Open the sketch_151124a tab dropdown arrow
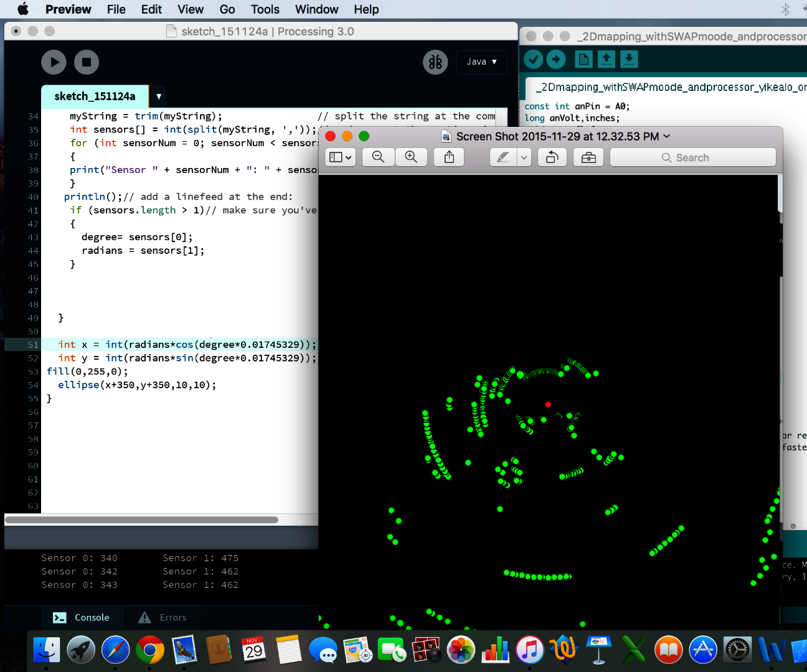Image resolution: width=807 pixels, height=672 pixels. point(158,97)
